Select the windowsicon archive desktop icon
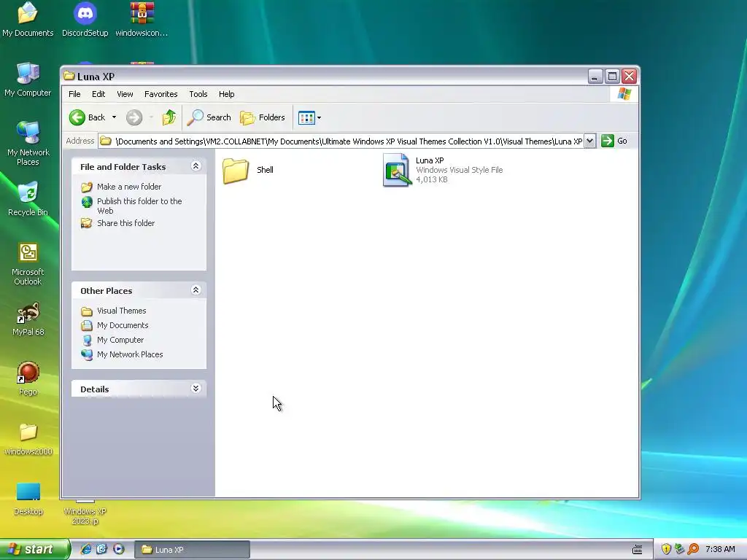747x560 pixels. point(142,19)
